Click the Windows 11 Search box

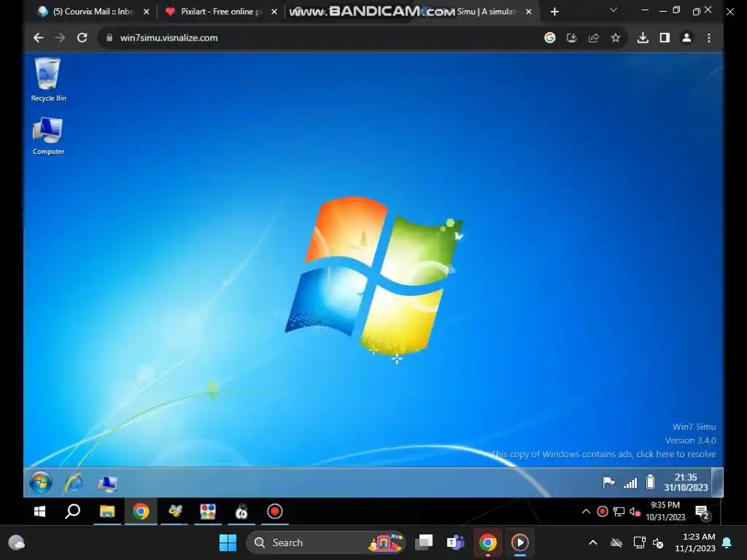pyautogui.click(x=325, y=542)
